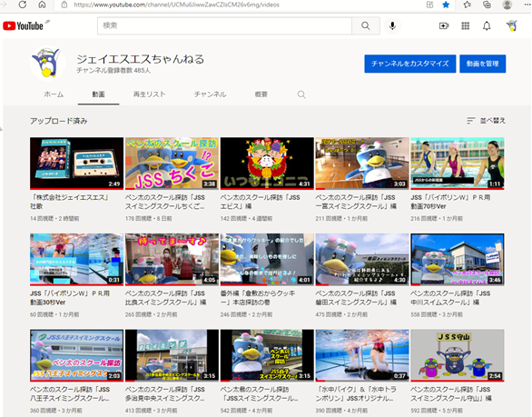This screenshot has width=532, height=417.
Task: Open the YouTube apps grid icon
Action: click(x=465, y=25)
